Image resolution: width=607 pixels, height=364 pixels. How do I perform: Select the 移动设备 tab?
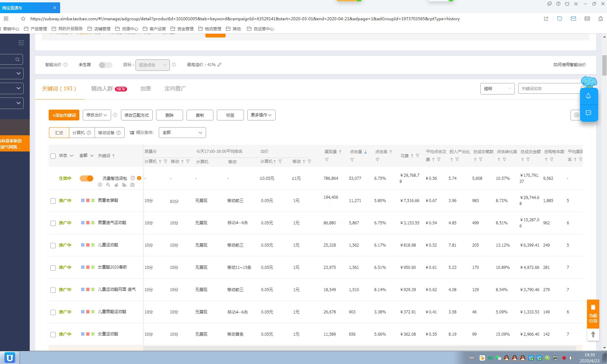coord(109,133)
